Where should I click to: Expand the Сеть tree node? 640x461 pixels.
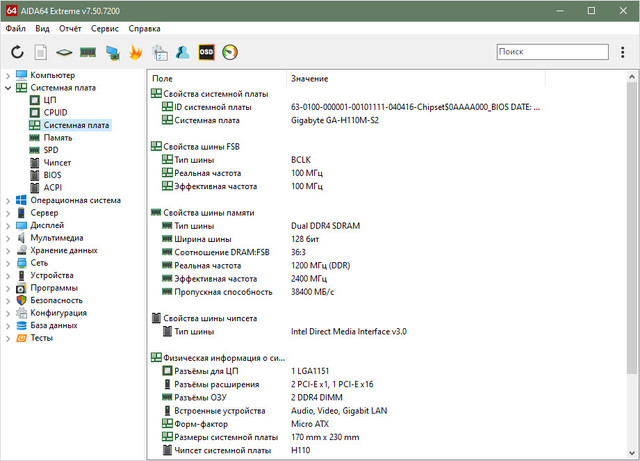click(x=8, y=263)
